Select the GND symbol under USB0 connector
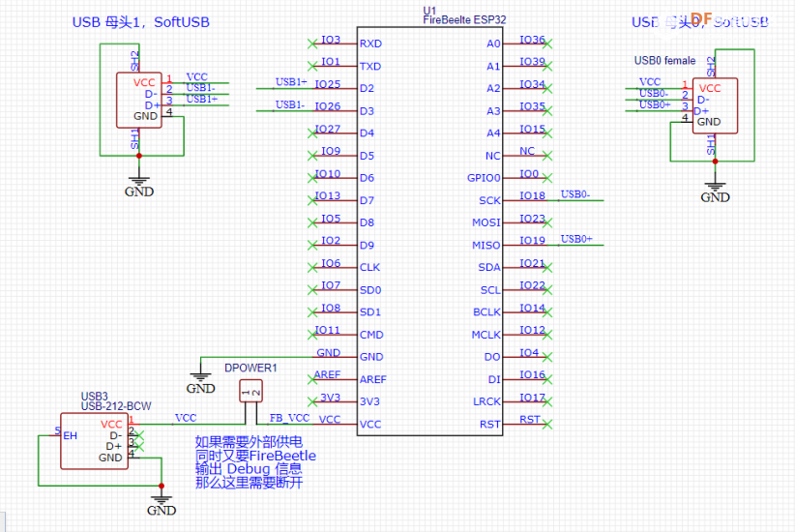 [715, 192]
